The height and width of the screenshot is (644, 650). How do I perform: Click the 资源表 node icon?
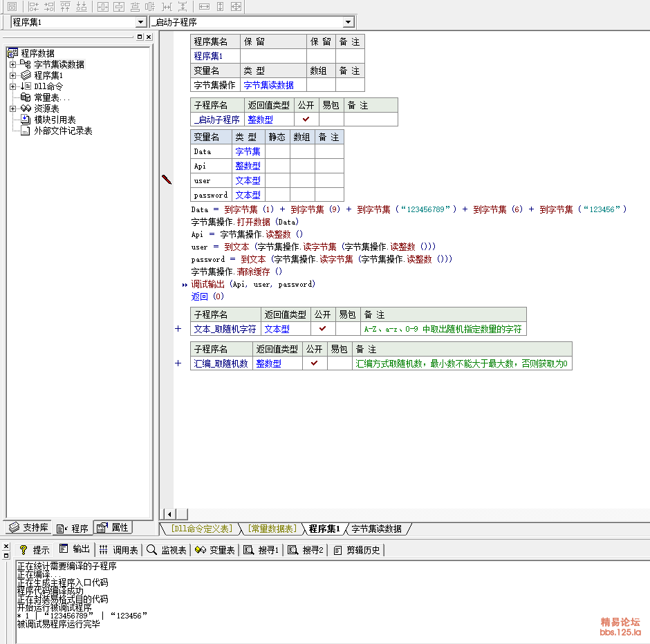click(x=26, y=108)
